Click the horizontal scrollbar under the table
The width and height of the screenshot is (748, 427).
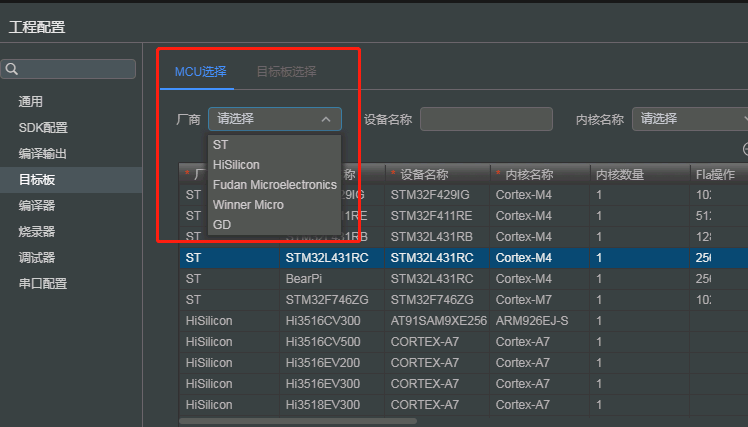pyautogui.click(x=298, y=421)
